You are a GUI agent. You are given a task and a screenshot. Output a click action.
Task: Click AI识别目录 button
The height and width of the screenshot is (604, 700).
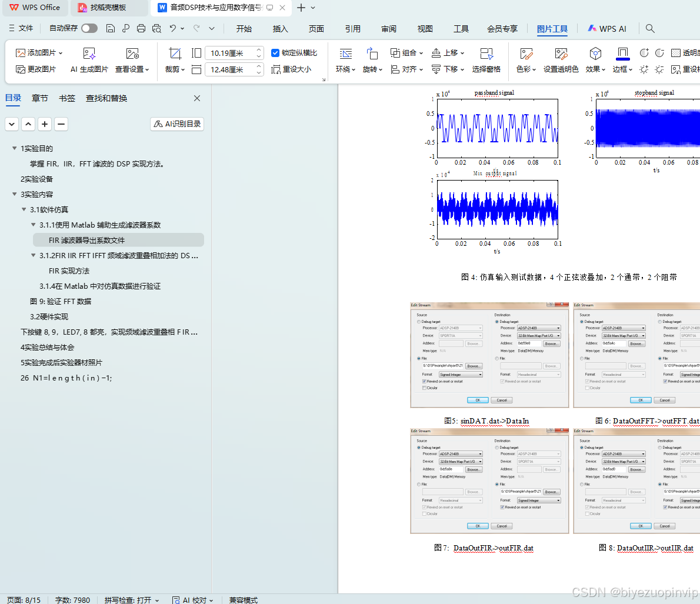point(177,124)
